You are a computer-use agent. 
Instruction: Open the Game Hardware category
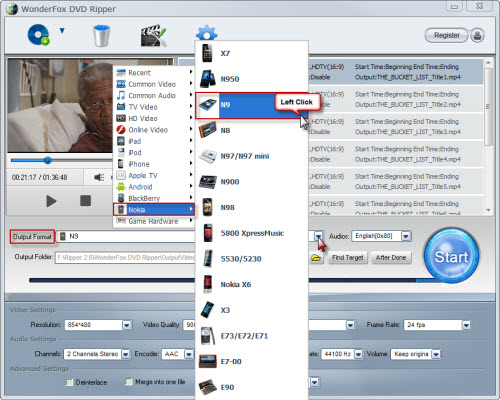[x=154, y=221]
